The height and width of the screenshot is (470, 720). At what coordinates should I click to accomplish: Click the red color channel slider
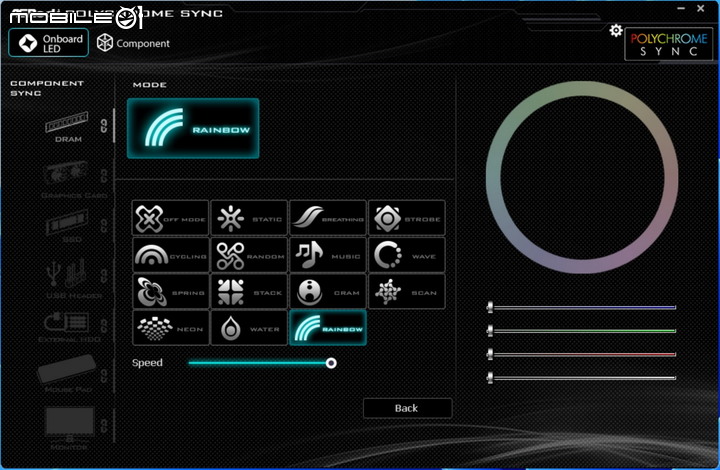581,354
